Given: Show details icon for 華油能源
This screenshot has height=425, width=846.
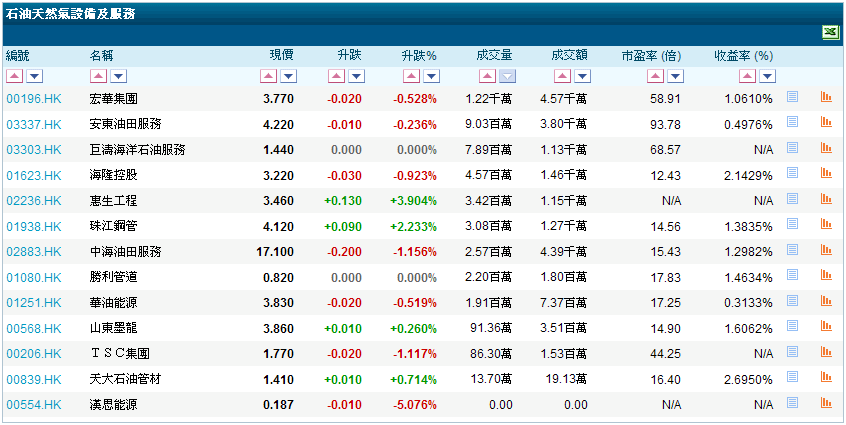Looking at the screenshot, I should pos(792,301).
